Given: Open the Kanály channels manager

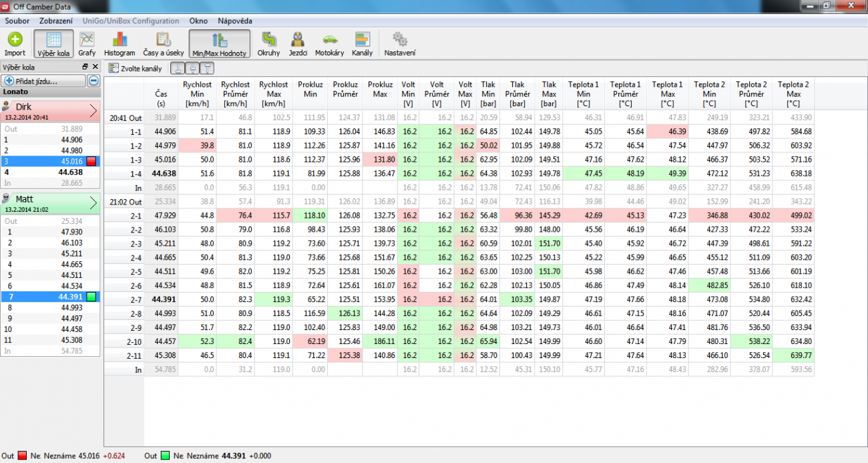Looking at the screenshot, I should coord(363,44).
